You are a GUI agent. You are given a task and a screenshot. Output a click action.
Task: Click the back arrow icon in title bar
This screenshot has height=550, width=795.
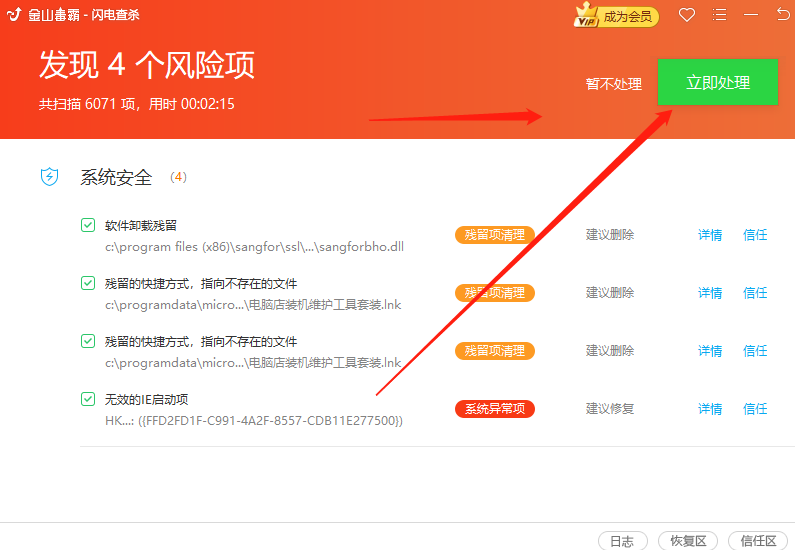pyautogui.click(x=783, y=14)
